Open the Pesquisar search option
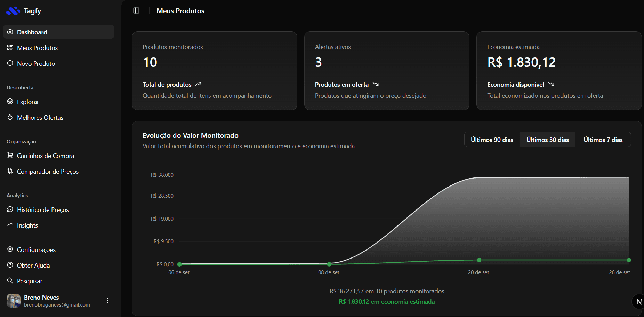This screenshot has height=317, width=644. pyautogui.click(x=30, y=281)
